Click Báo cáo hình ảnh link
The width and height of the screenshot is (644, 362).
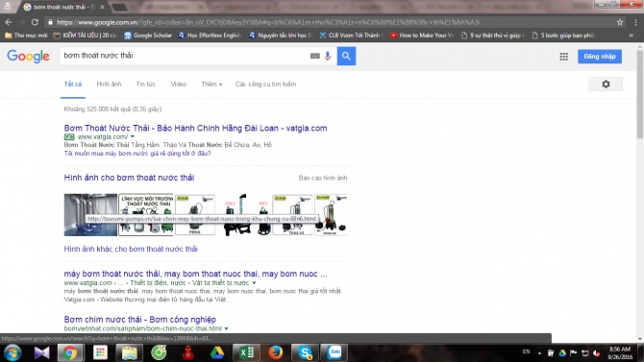tap(323, 178)
